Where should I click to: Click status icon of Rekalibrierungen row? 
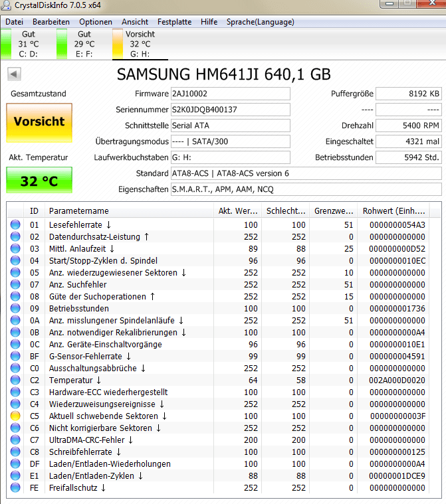click(x=15, y=332)
